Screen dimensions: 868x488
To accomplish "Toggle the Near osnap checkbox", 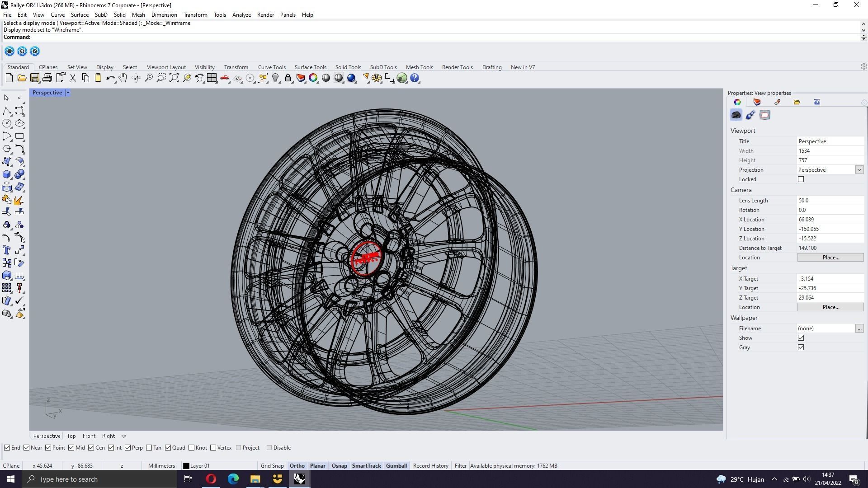I will [27, 448].
